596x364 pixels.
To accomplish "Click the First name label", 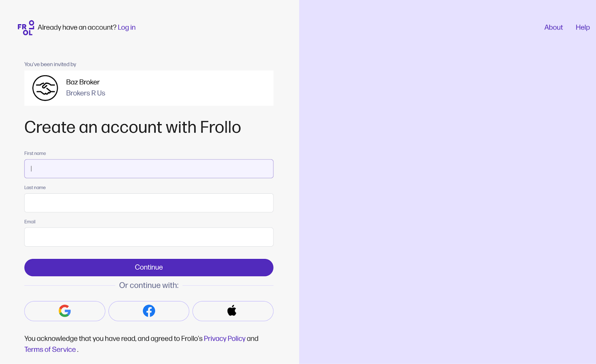I will coord(35,153).
